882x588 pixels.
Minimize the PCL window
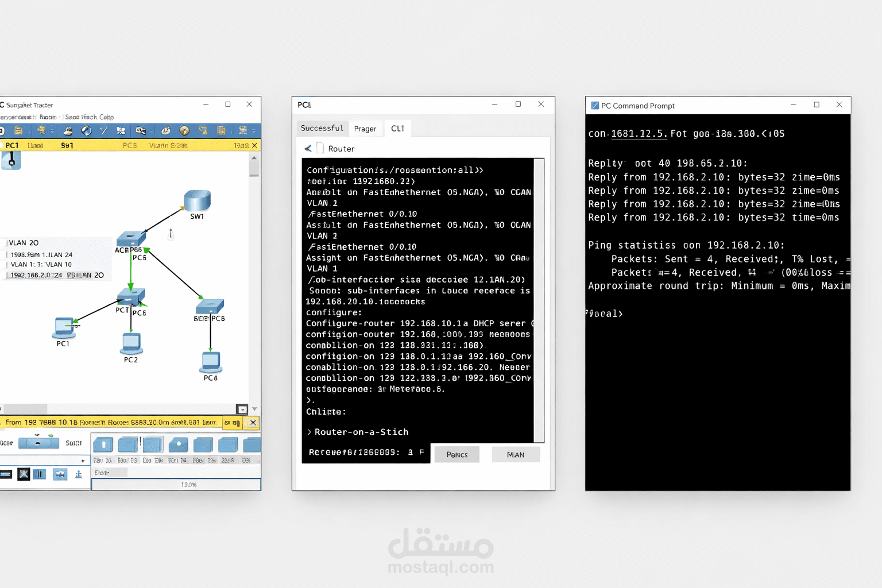coord(495,105)
